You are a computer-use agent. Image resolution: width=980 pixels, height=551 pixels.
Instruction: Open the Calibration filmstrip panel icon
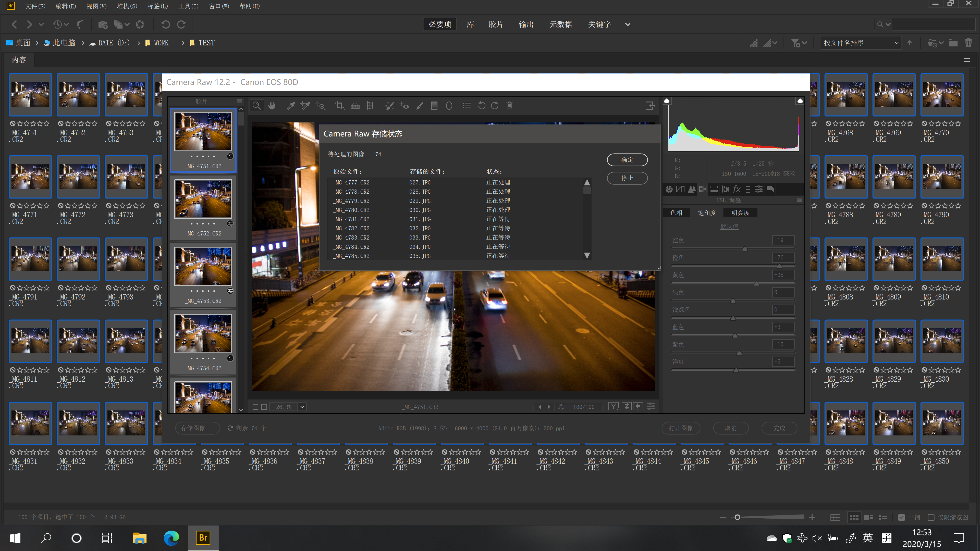click(x=748, y=189)
